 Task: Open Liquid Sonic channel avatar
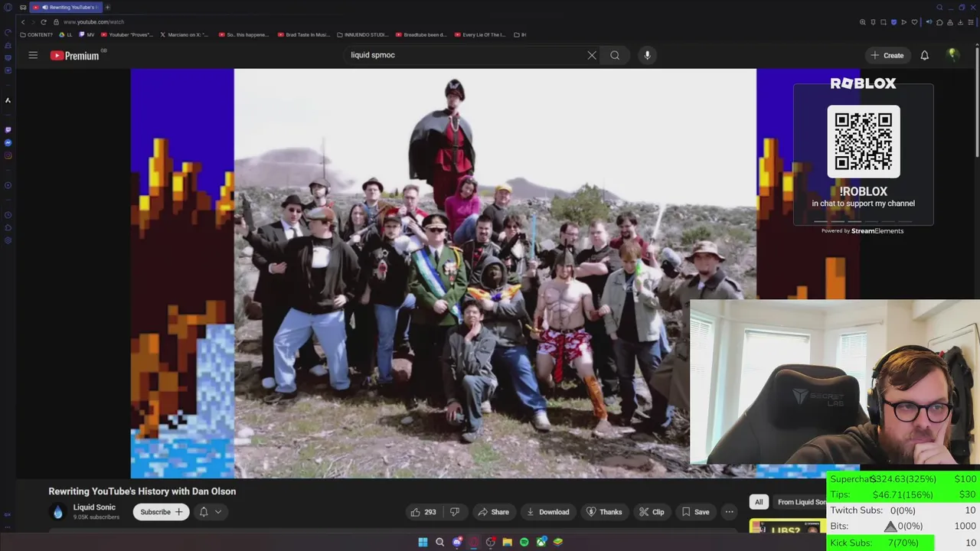click(x=57, y=512)
